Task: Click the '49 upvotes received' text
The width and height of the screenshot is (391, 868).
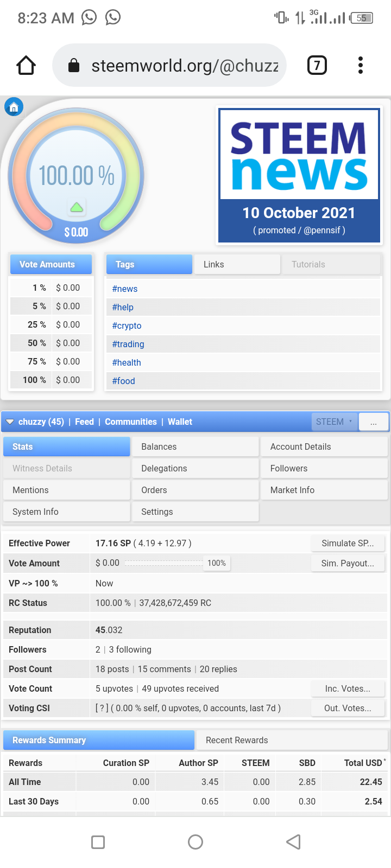Action: pos(180,688)
